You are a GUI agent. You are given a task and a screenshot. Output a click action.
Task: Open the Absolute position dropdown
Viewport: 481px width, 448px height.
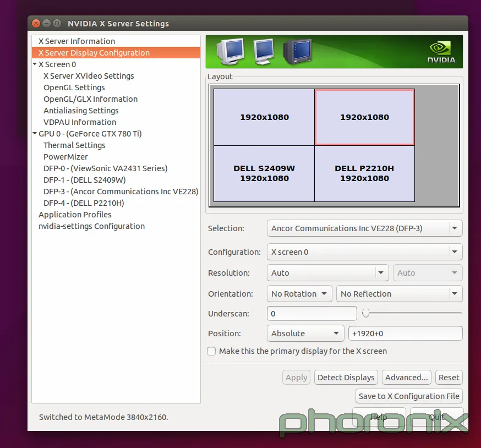305,333
